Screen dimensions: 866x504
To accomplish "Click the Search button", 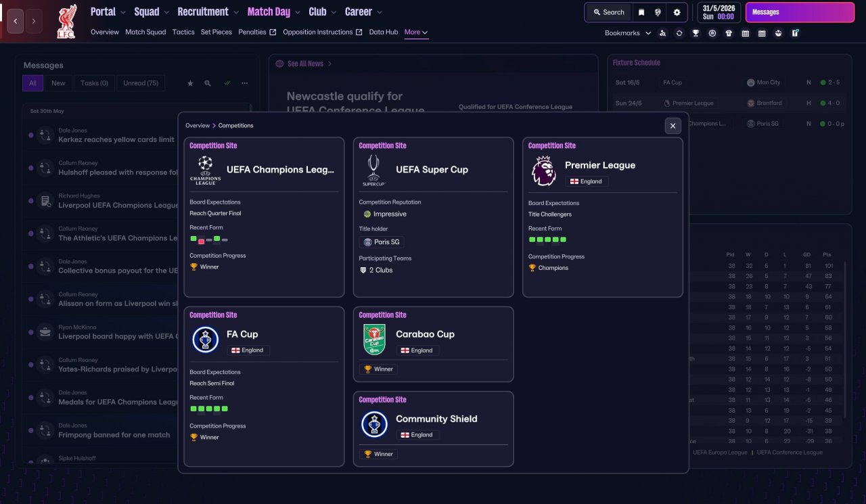I will click(608, 12).
